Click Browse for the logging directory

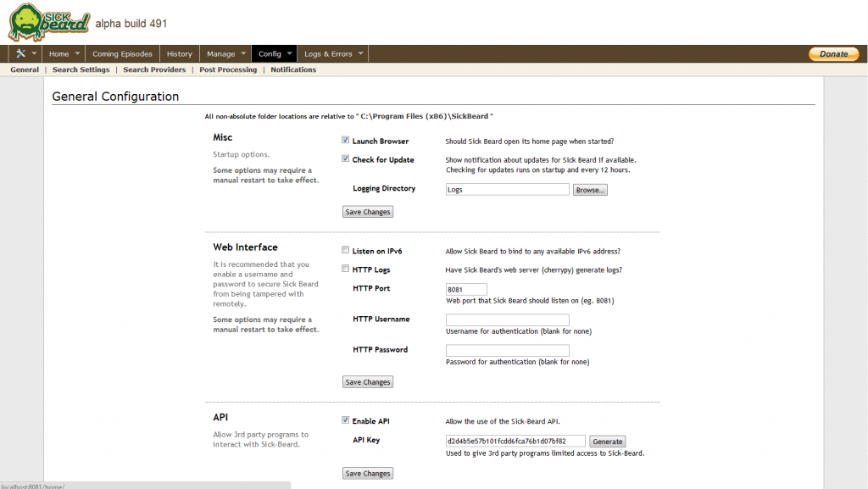tap(590, 190)
